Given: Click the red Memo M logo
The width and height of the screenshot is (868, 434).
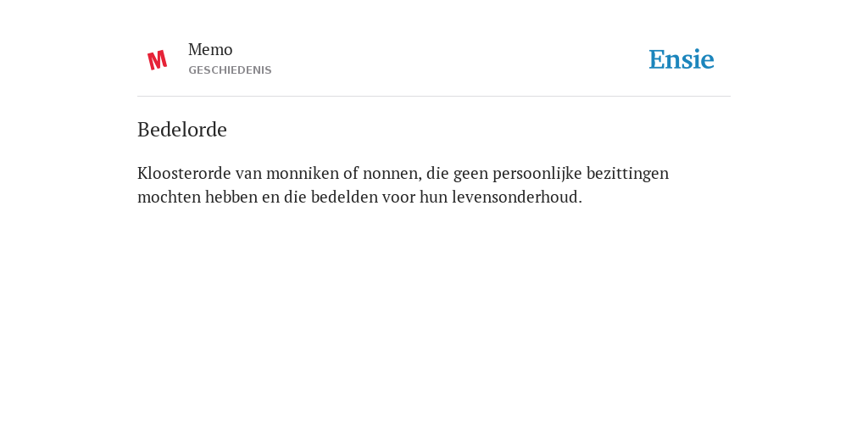Looking at the screenshot, I should [157, 60].
